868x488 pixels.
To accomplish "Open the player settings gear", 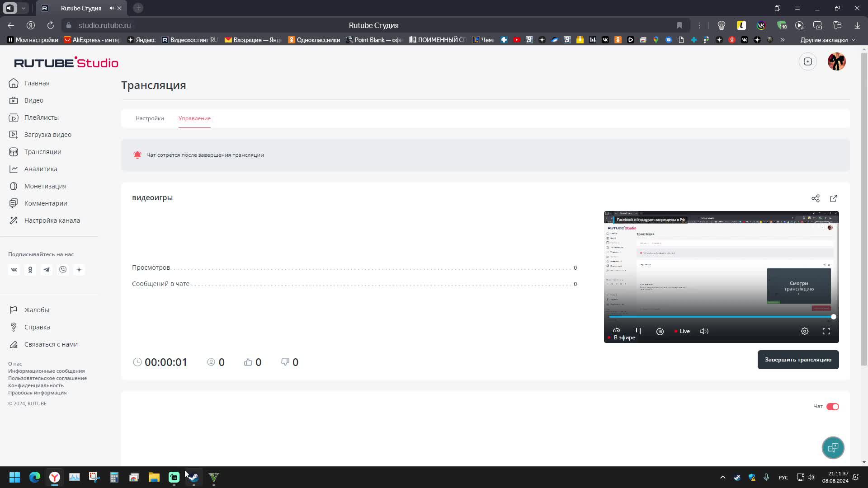I will [x=804, y=331].
